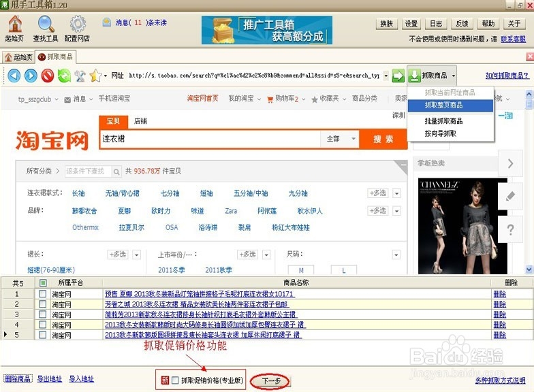The width and height of the screenshot is (534, 392).
Task: Click the 抓取商品 download toolbar button
Action: (x=428, y=75)
